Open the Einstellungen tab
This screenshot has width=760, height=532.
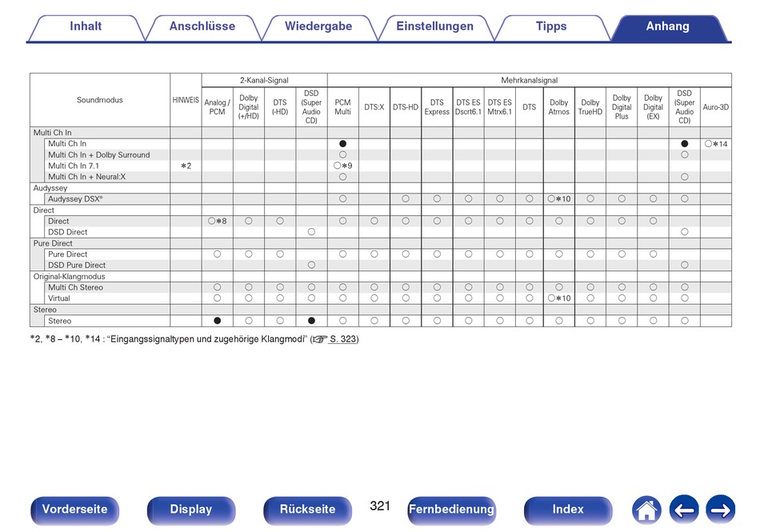coord(434,26)
